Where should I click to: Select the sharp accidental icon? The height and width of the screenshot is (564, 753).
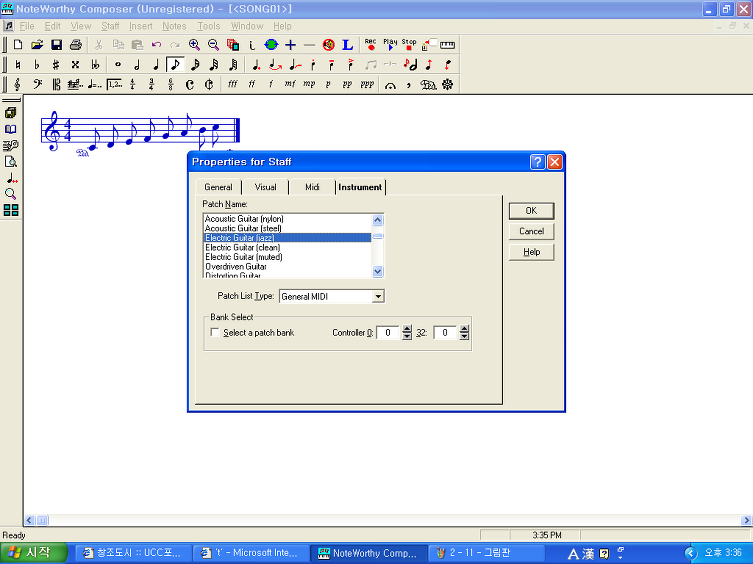pos(56,64)
